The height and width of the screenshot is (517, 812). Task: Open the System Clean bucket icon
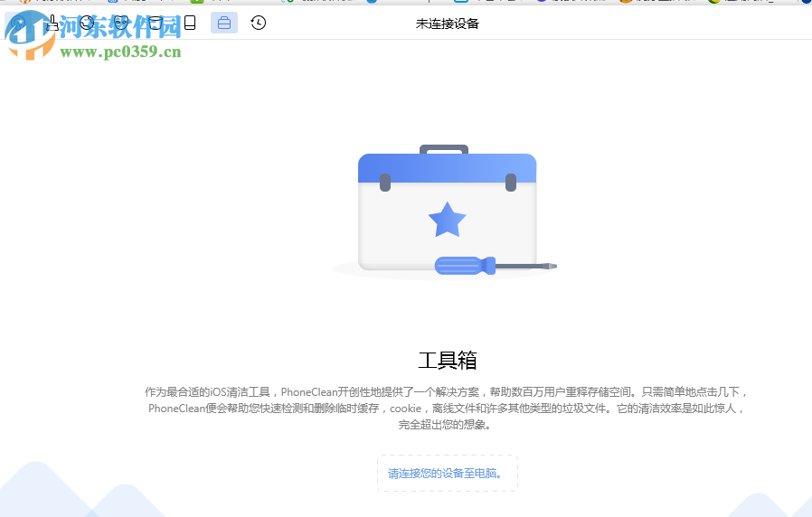pos(156,23)
